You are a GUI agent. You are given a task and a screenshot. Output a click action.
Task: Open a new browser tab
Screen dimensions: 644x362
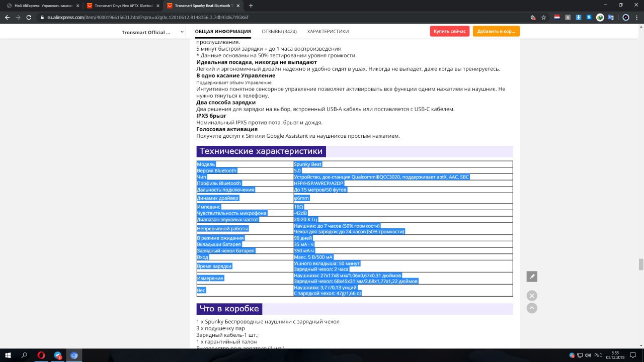point(251,6)
